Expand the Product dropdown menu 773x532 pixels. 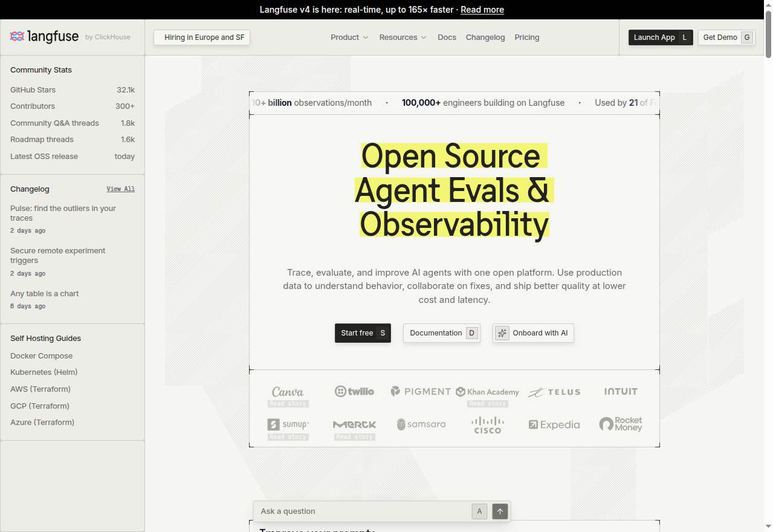pos(349,37)
